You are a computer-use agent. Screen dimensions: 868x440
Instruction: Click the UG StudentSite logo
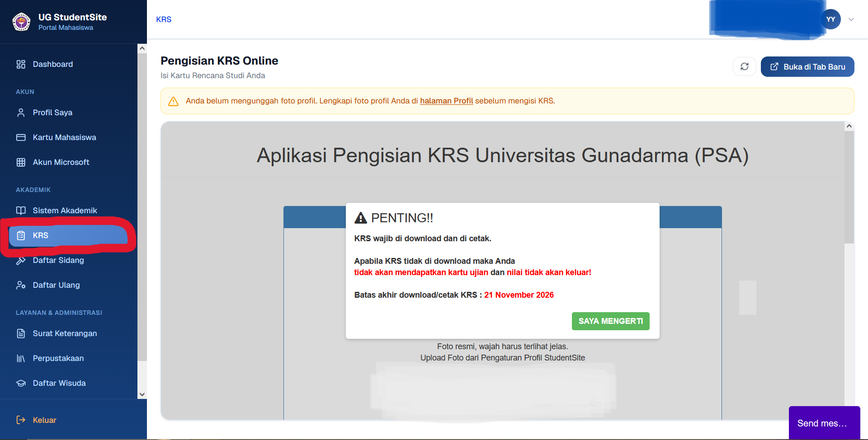tap(21, 22)
